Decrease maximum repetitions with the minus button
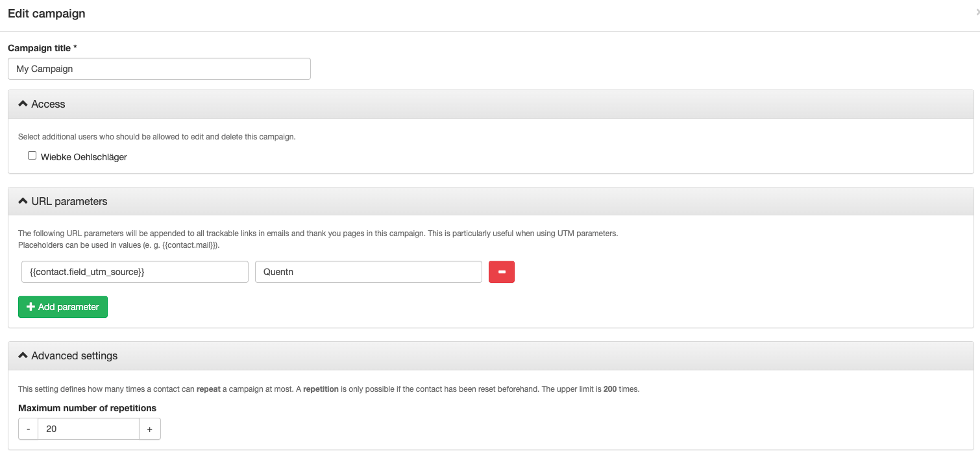 coord(29,429)
